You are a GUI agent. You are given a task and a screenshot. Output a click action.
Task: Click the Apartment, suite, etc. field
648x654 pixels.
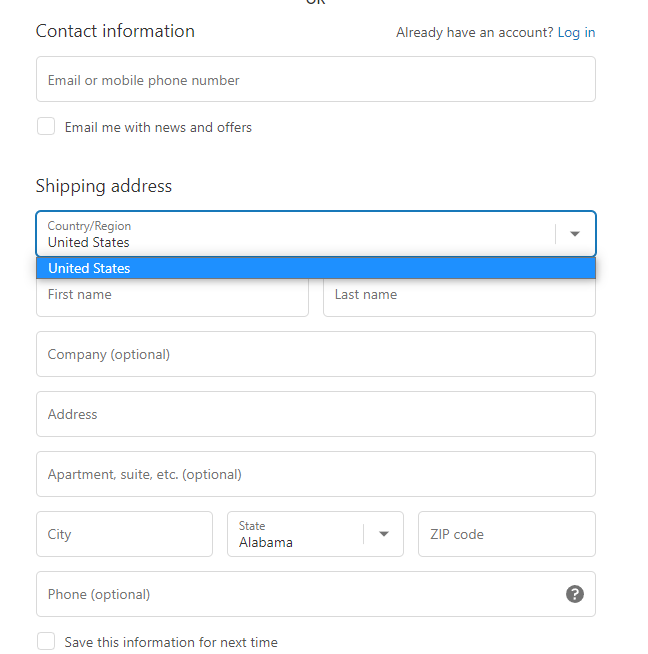click(x=315, y=474)
